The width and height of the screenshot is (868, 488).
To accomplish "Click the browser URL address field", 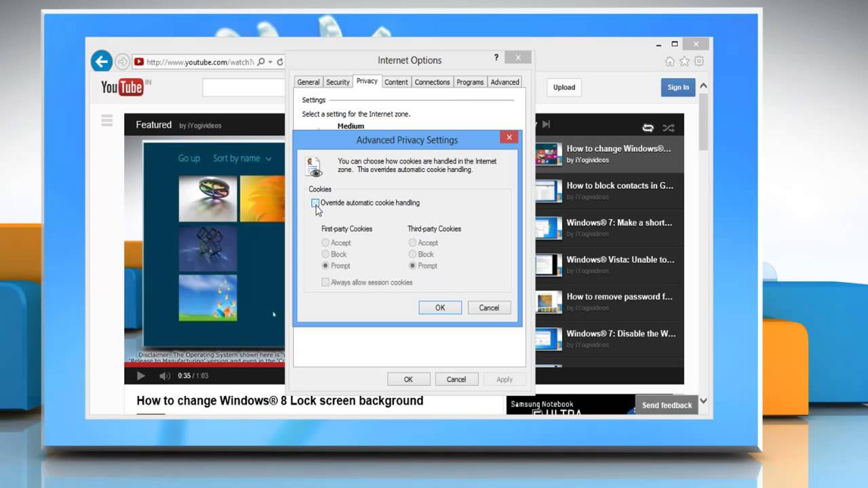I will (200, 62).
